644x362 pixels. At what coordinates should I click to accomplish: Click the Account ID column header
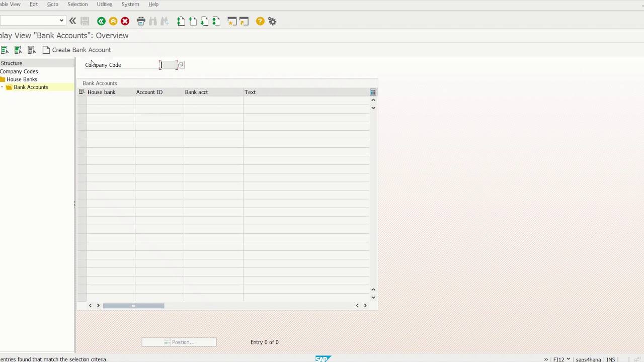159,92
